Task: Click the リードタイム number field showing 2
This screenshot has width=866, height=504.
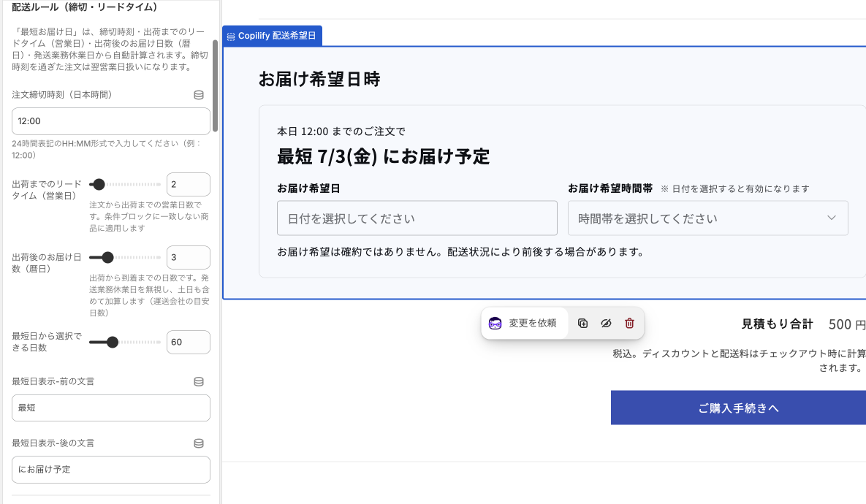Action: (189, 184)
